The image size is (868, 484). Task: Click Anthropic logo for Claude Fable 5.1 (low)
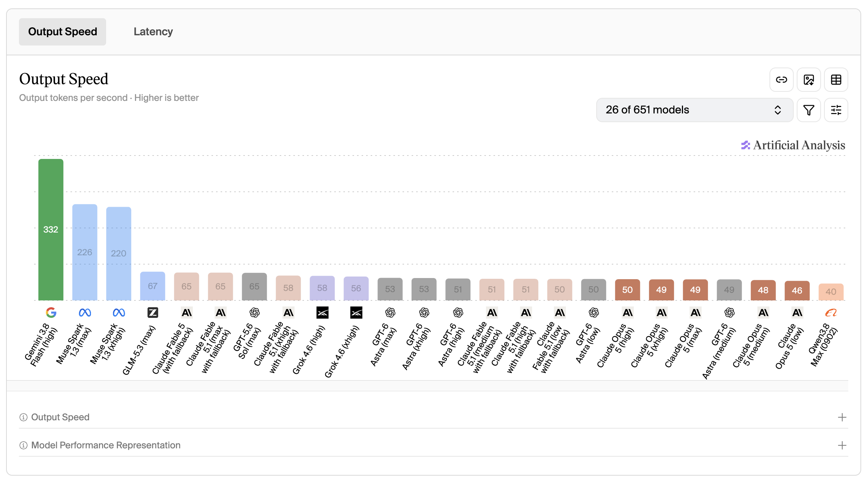560,313
